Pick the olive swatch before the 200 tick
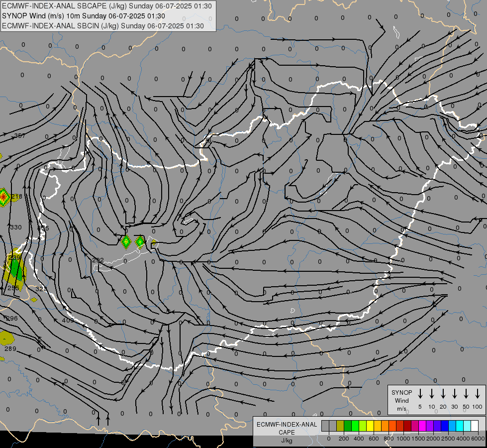 (x=340, y=426)
